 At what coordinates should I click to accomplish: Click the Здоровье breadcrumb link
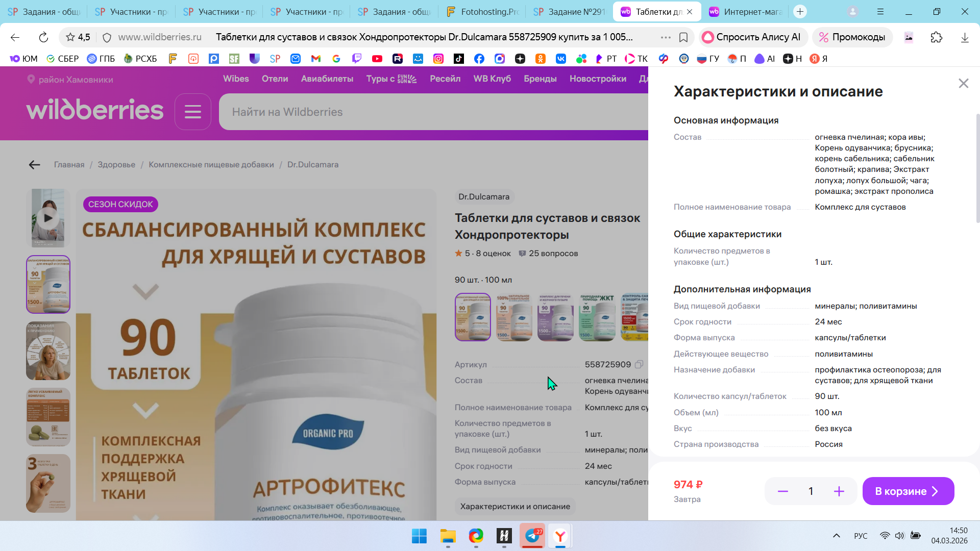point(116,165)
